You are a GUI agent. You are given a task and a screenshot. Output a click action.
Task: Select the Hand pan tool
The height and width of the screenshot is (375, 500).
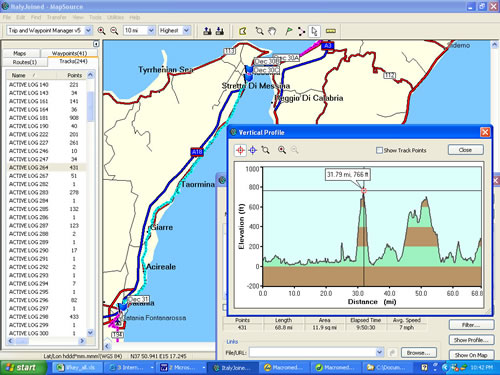pyautogui.click(x=272, y=31)
